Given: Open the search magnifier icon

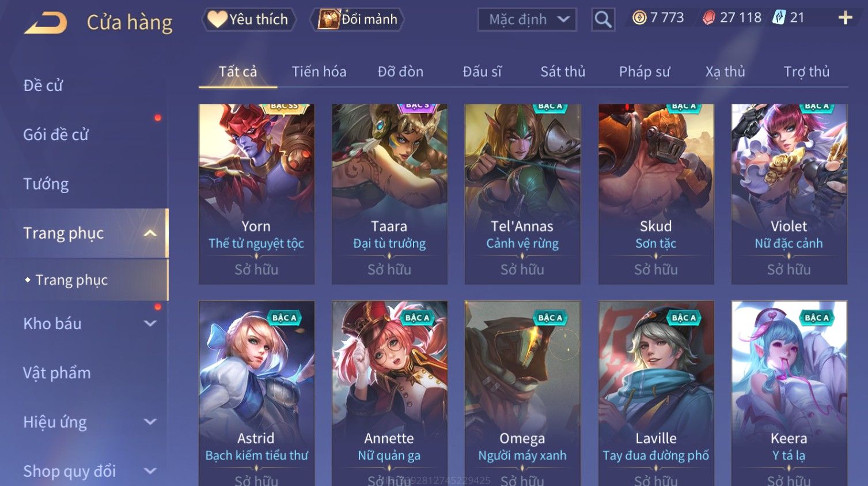Looking at the screenshot, I should coord(603,20).
